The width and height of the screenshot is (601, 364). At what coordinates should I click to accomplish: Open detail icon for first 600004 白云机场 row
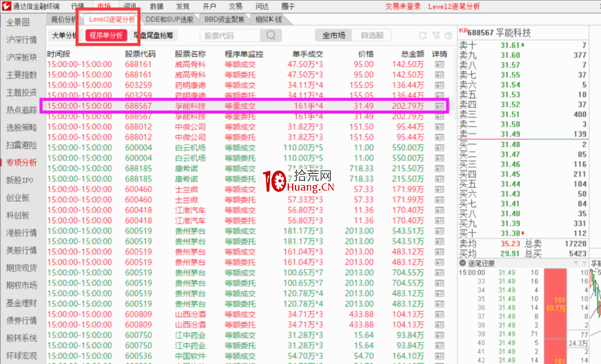click(439, 148)
